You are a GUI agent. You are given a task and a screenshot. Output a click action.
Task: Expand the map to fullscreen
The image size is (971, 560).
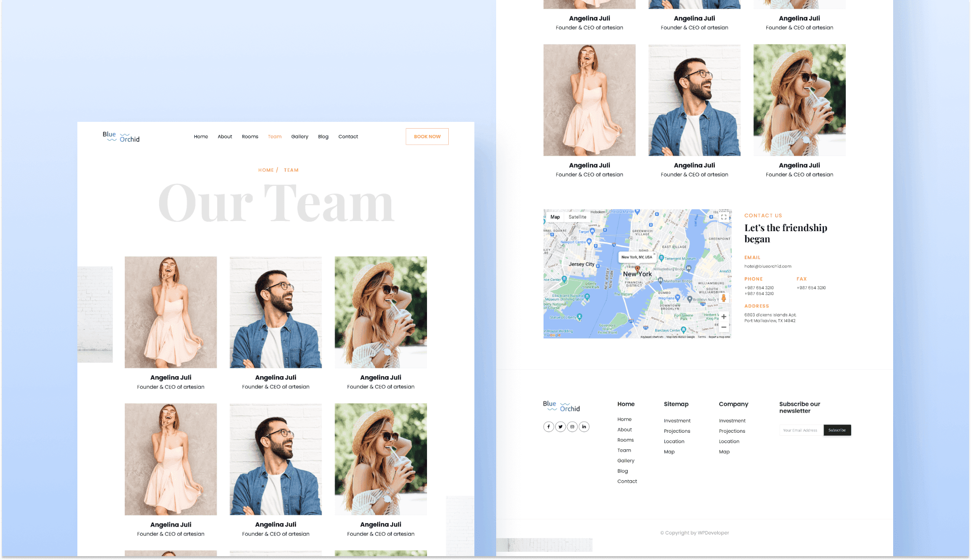[x=723, y=217]
